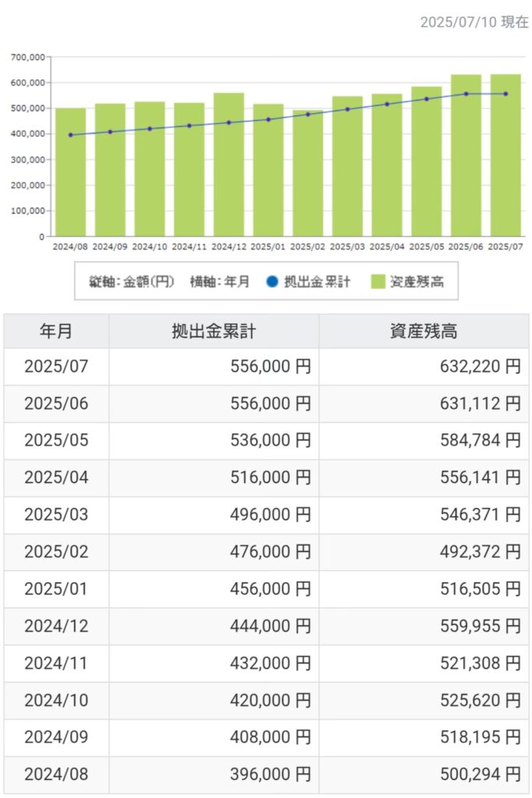Click the 432,000 円 contribution cell
Viewport: 532px width, 798px height.
tap(213, 663)
